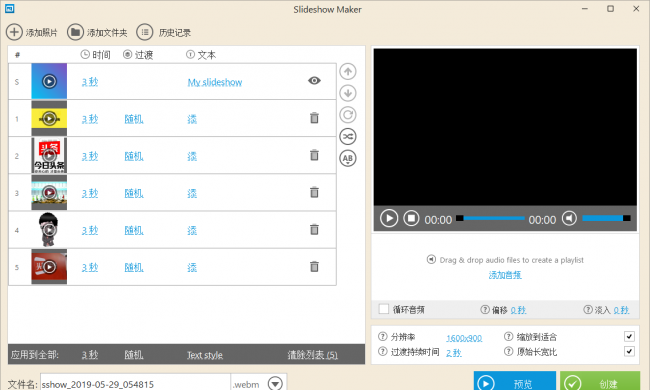
Task: Click the Scale to Fit (缩放到适合) help icon
Action: (509, 336)
